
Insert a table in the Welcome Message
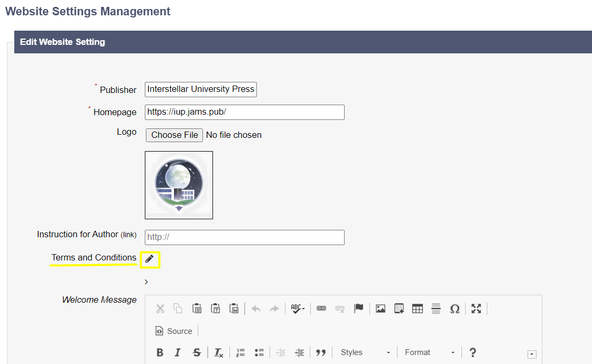(418, 309)
